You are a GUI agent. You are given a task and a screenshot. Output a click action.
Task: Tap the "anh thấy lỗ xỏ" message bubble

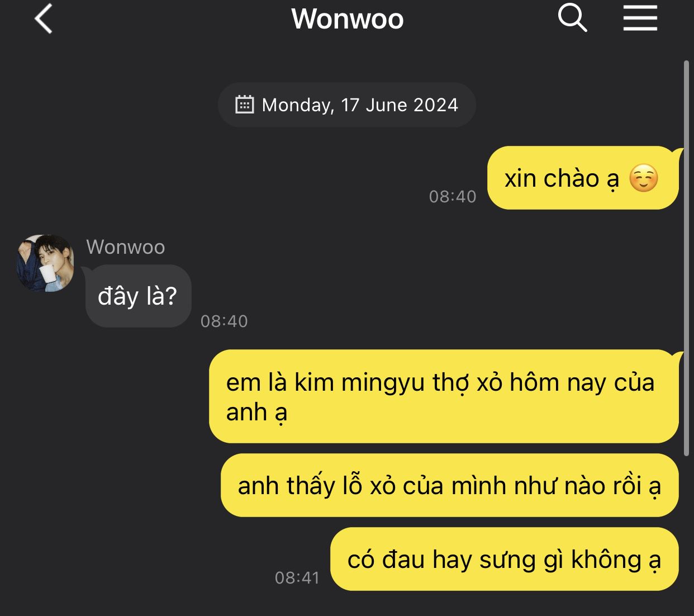coord(449,485)
